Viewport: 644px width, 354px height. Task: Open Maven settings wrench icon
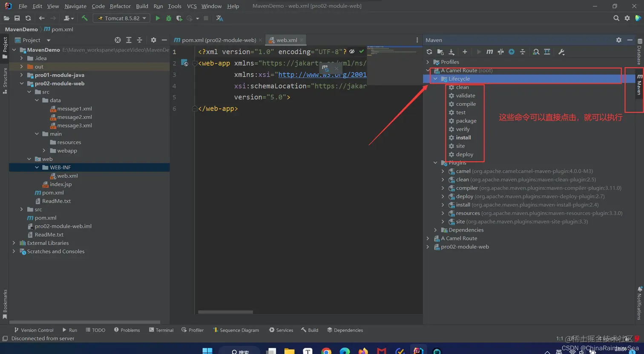coord(561,52)
